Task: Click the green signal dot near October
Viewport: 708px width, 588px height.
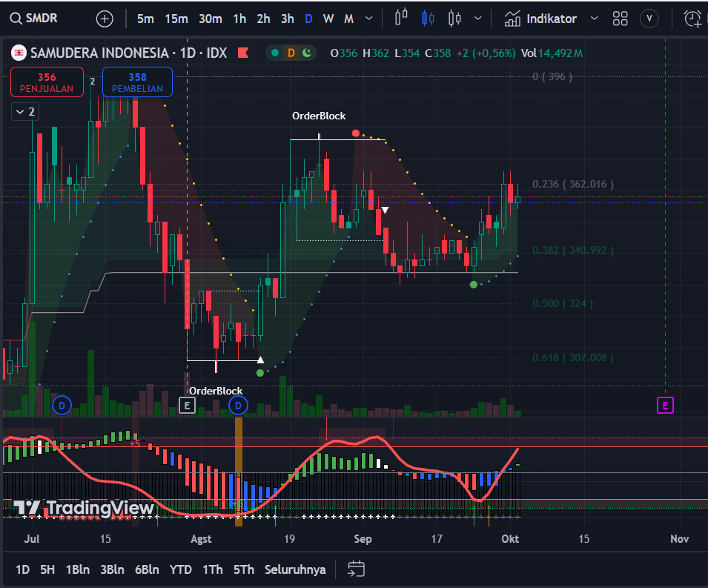Action: [x=473, y=285]
